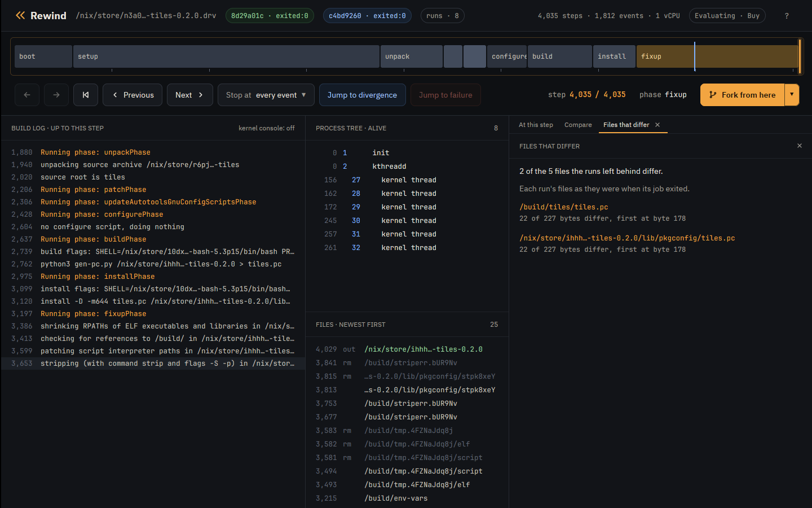Viewport: 812px width, 508px height.
Task: Select the install phase on timeline
Action: point(614,56)
